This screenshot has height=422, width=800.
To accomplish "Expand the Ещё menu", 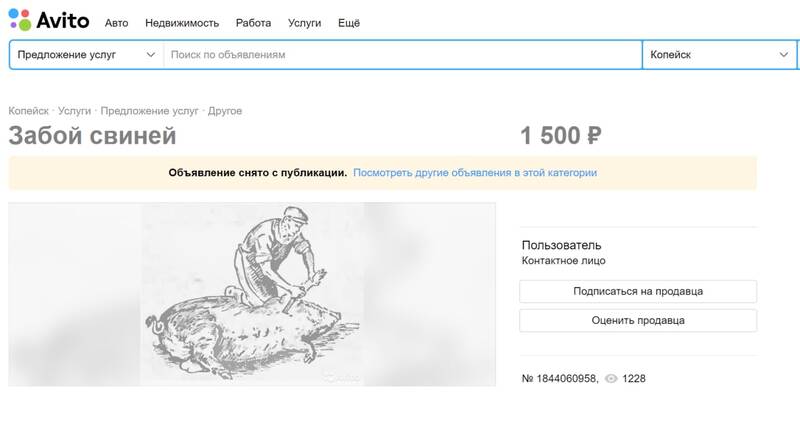I will (x=349, y=23).
